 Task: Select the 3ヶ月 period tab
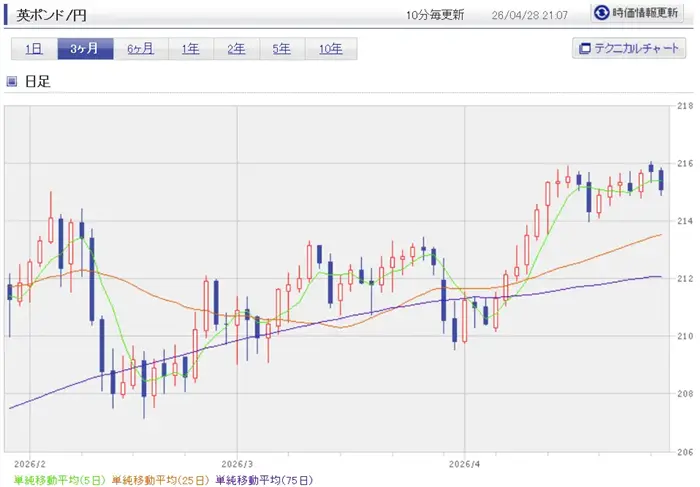(x=85, y=49)
